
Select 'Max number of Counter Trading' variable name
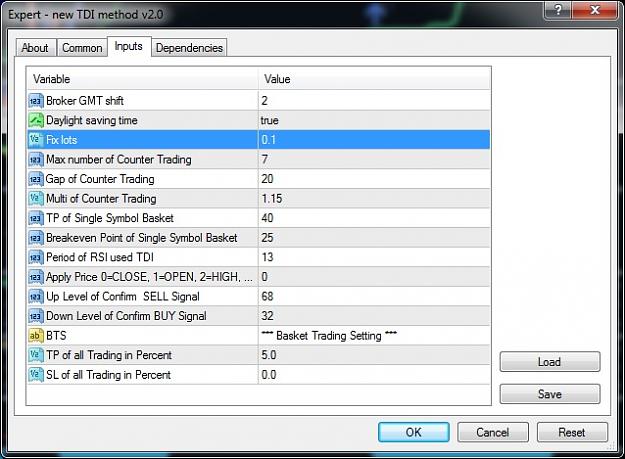coord(119,159)
